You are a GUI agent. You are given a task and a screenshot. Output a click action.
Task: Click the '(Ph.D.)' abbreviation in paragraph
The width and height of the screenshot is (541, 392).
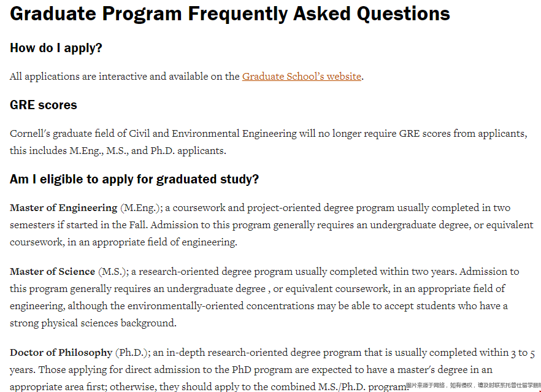(x=131, y=353)
